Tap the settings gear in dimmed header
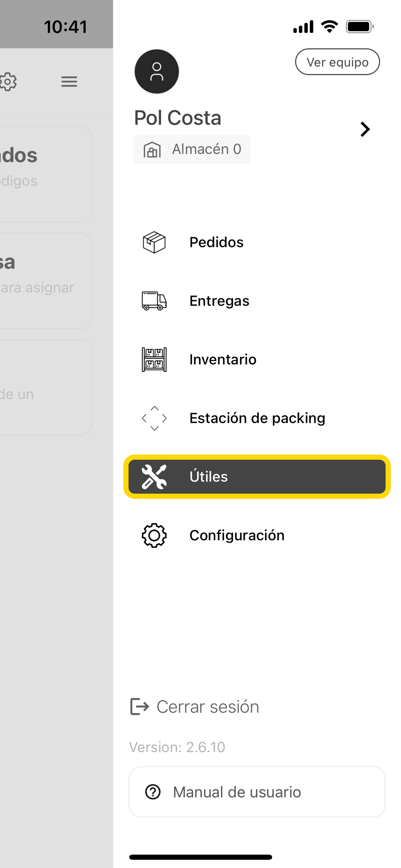 tap(8, 82)
